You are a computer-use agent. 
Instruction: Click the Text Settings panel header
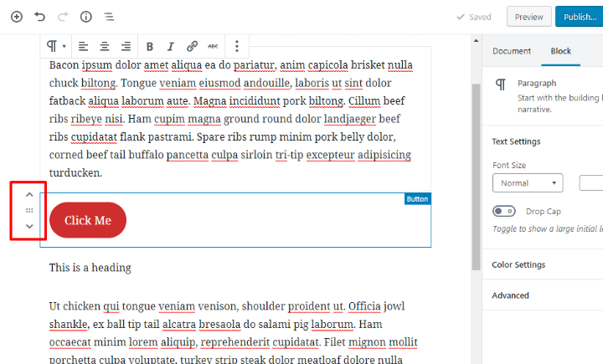[516, 141]
